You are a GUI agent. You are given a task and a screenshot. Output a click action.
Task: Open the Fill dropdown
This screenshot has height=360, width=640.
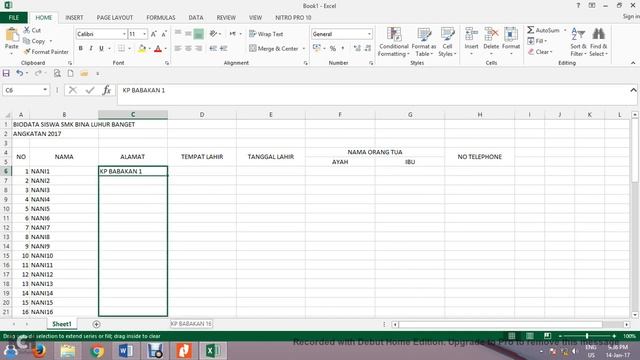(537, 41)
